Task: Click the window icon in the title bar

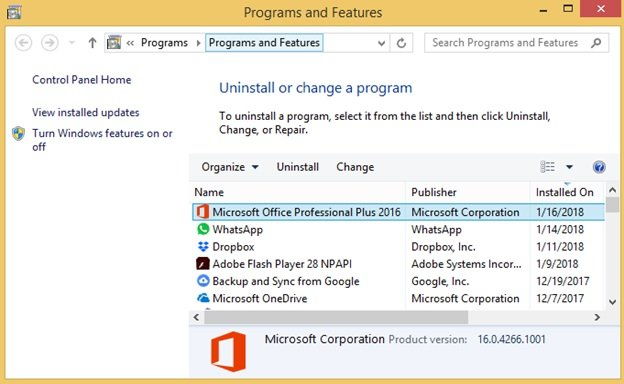Action: (x=14, y=12)
